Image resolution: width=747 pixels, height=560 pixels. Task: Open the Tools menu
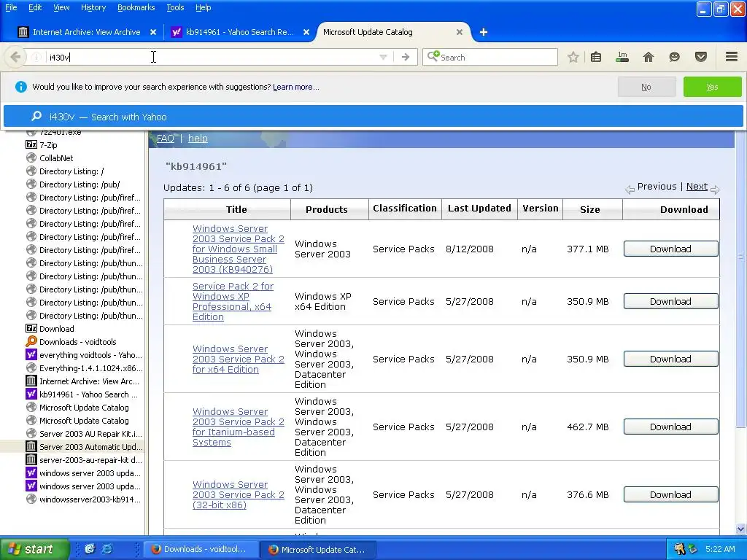175,7
